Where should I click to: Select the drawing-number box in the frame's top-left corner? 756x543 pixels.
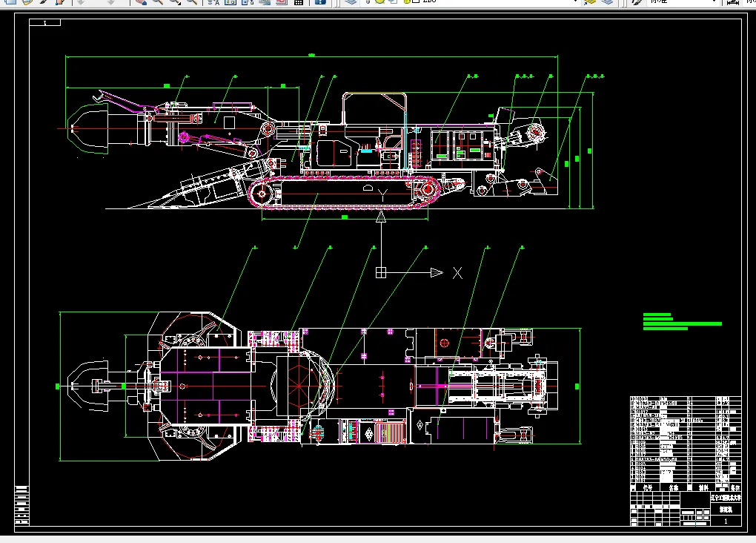coord(44,22)
